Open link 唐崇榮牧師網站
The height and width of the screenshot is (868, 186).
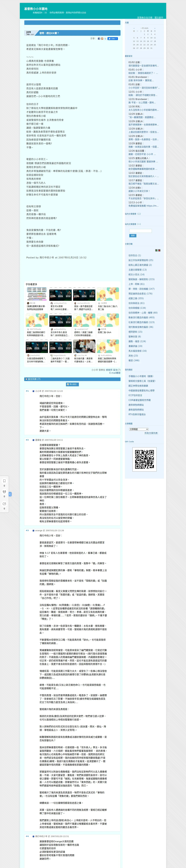tap(136, 405)
